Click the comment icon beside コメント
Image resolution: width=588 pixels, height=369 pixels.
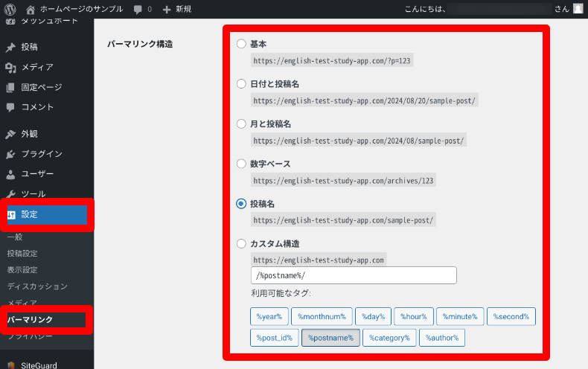click(10, 107)
